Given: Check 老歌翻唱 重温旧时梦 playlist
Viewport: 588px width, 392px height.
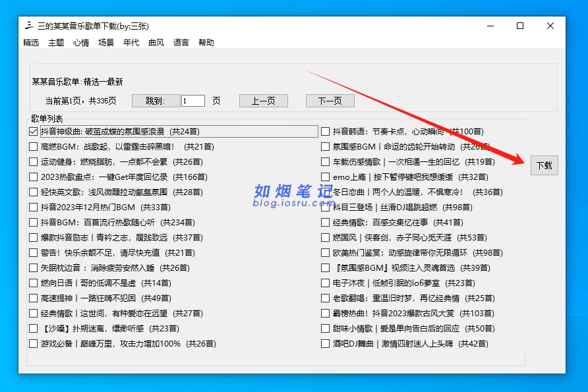Looking at the screenshot, I should (326, 298).
